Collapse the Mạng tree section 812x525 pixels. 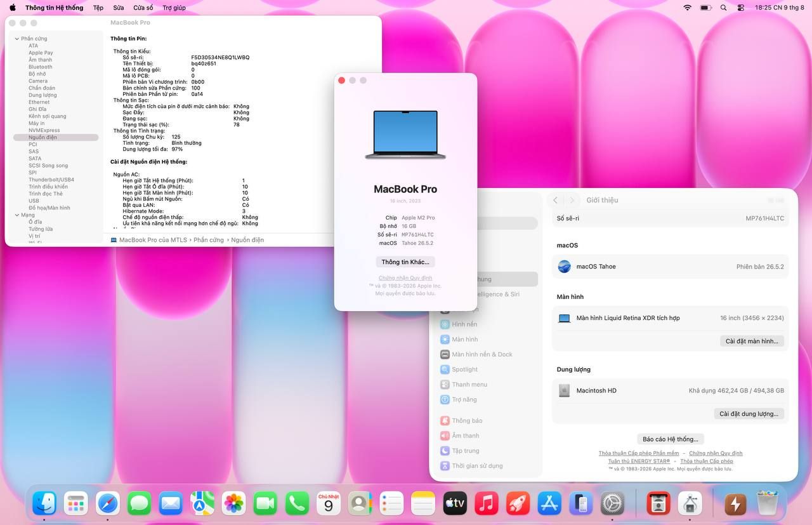point(16,215)
